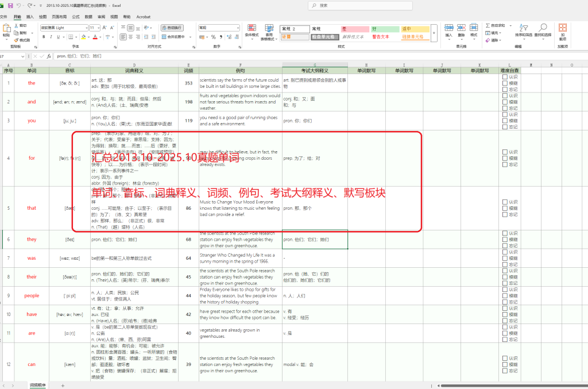Click the Format Painter (格式刷) tool
This screenshot has width=588, height=389.
coord(23,40)
